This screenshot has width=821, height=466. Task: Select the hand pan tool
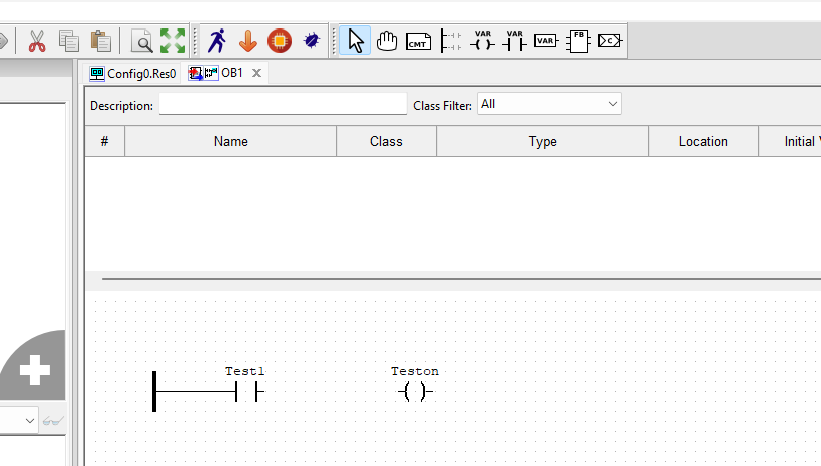coord(387,41)
